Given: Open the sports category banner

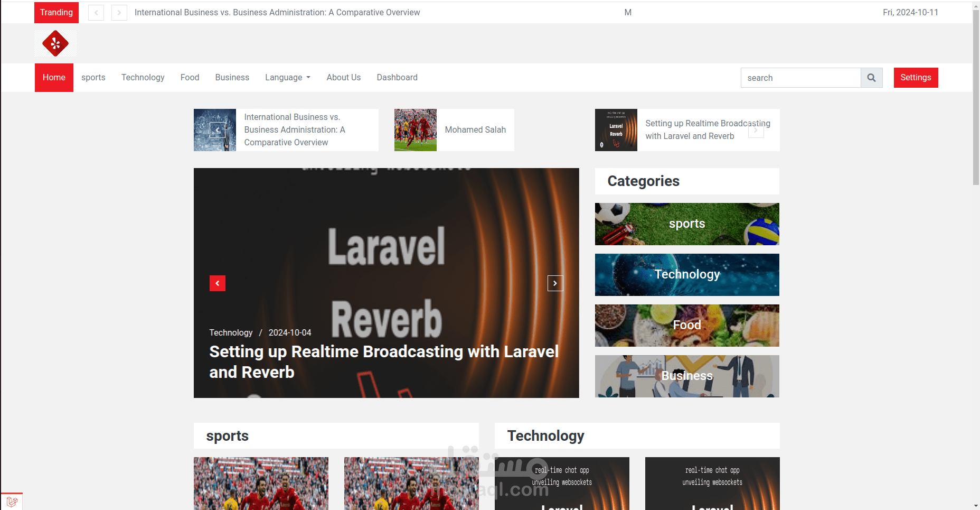Looking at the screenshot, I should [x=687, y=224].
